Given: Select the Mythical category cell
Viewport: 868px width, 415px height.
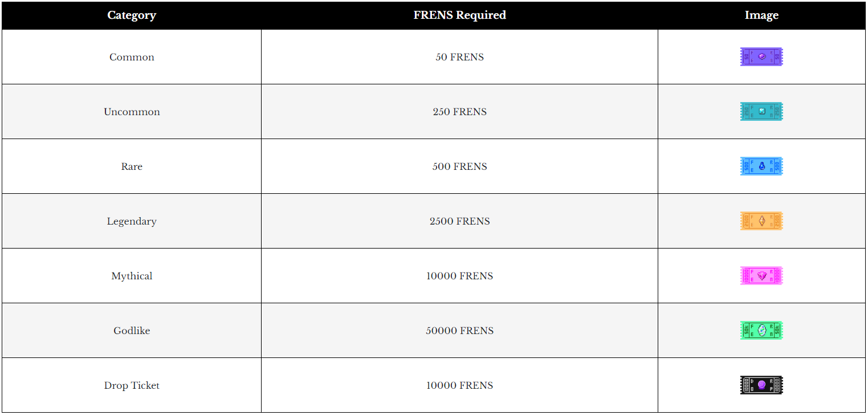Looking at the screenshot, I should [132, 276].
